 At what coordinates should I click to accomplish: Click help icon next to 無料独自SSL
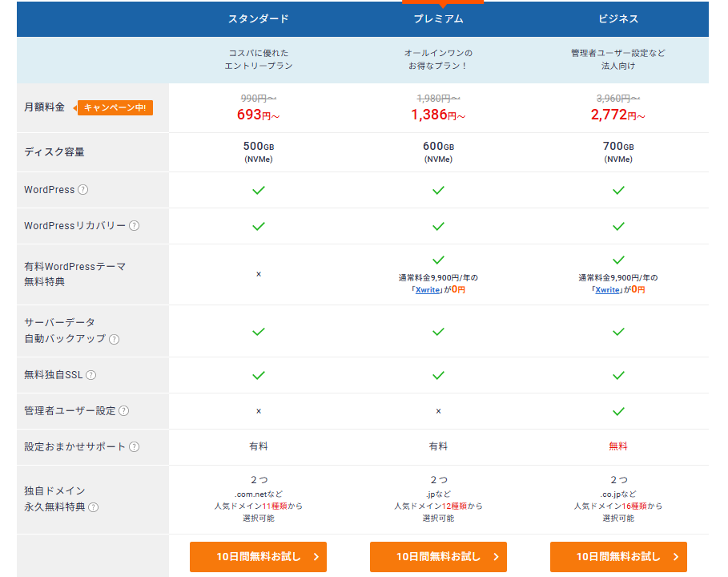point(91,375)
